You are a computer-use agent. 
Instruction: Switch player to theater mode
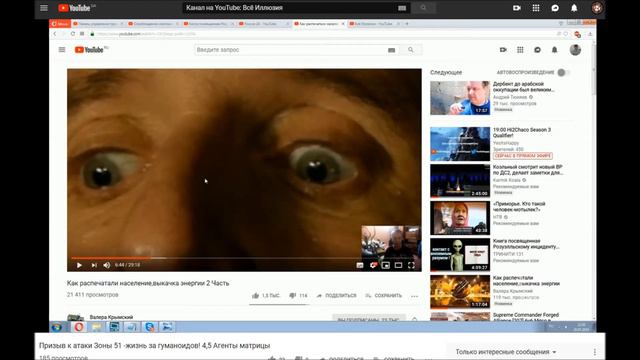398,265
